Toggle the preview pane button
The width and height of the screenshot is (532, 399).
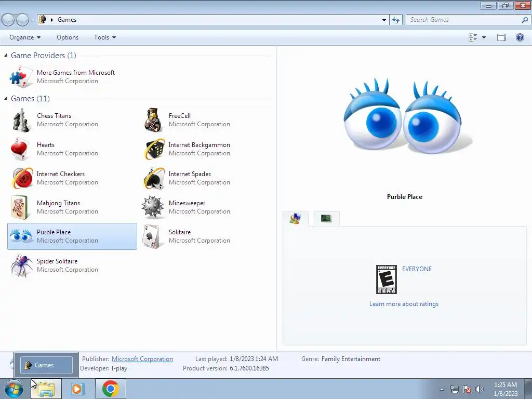(x=501, y=37)
